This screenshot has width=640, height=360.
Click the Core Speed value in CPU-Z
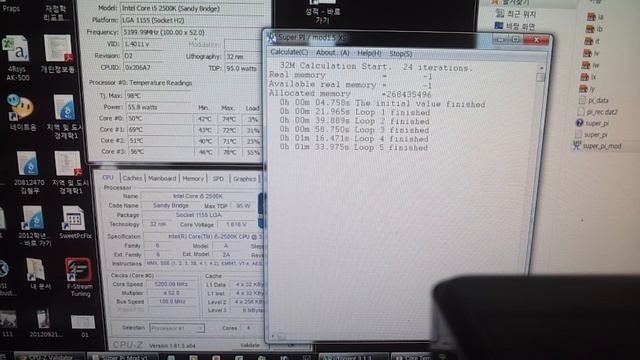coord(172,284)
